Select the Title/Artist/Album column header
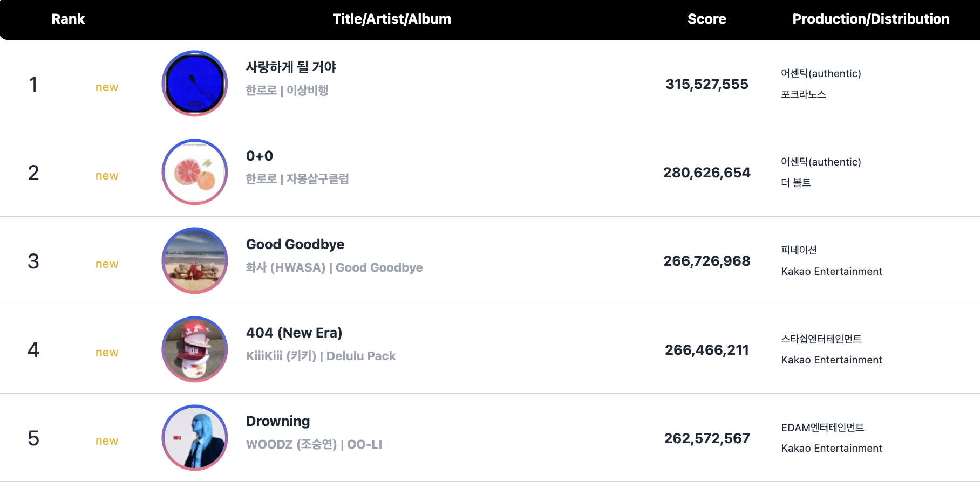980x482 pixels. 392,19
